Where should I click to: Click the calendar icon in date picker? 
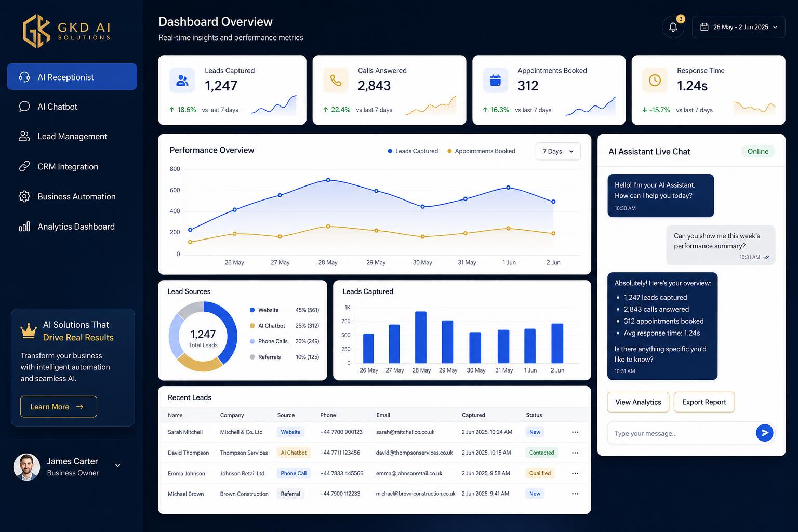click(x=704, y=27)
